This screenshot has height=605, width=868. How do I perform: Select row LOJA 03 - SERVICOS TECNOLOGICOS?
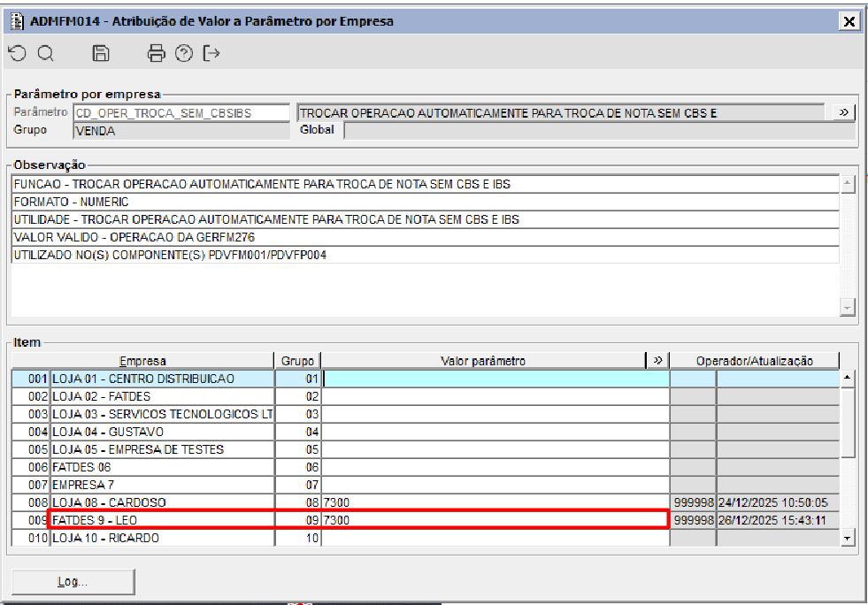(x=425, y=414)
